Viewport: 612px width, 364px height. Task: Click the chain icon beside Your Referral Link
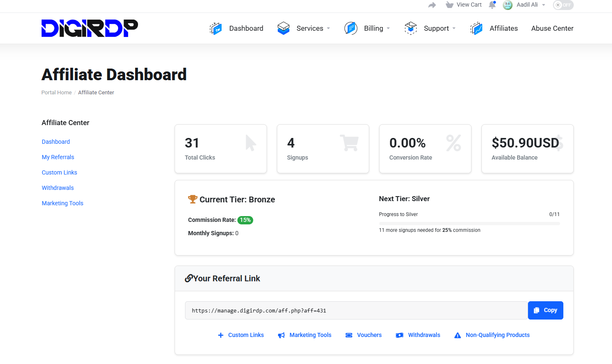point(189,278)
